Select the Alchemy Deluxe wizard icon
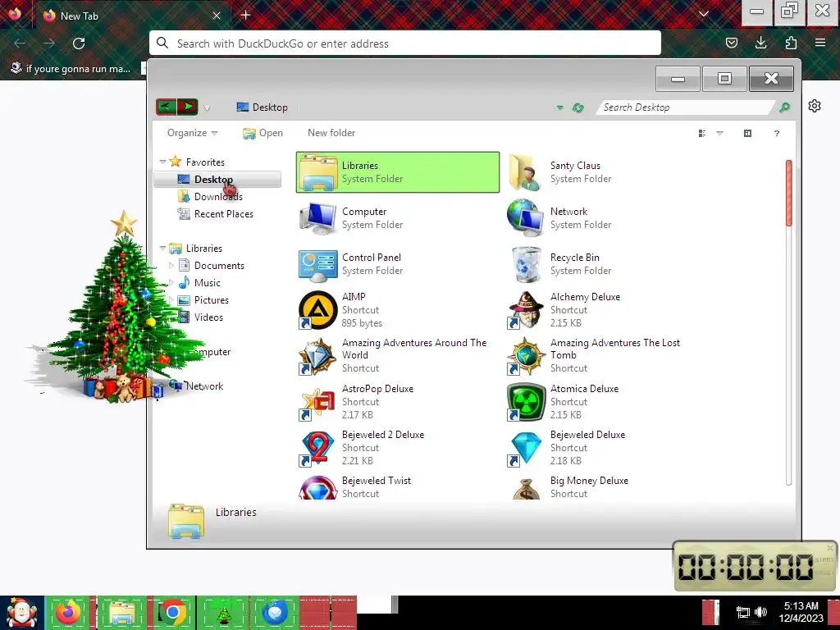 (525, 309)
